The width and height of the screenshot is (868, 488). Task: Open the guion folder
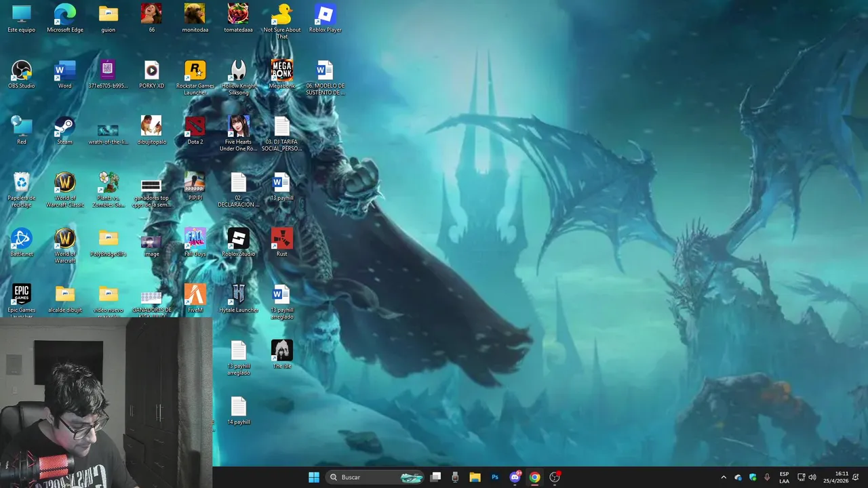click(108, 18)
